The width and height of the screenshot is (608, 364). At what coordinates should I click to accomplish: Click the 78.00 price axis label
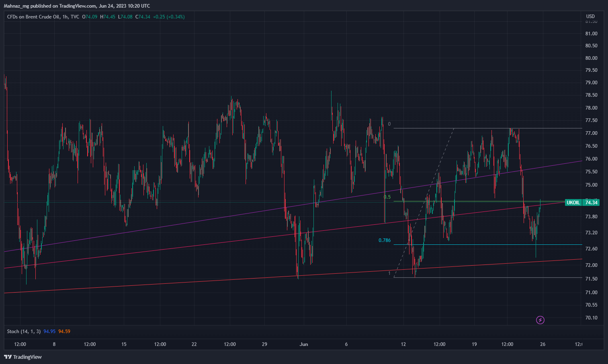point(591,108)
